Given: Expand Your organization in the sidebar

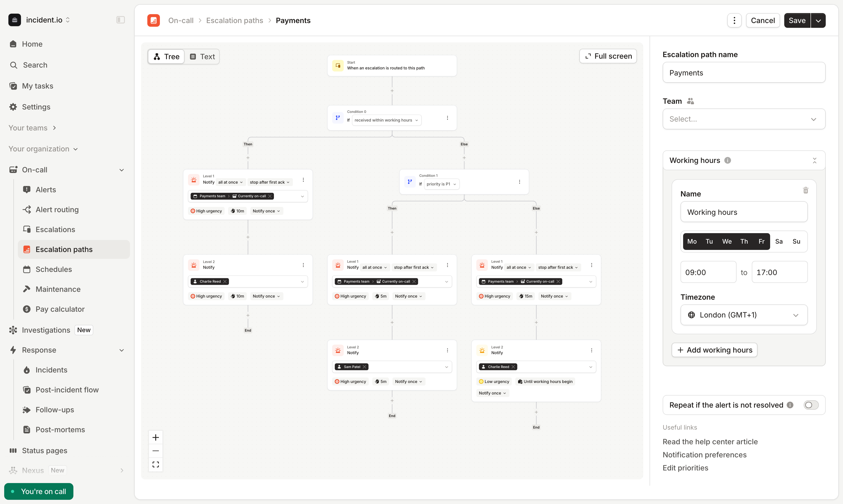Looking at the screenshot, I should click(43, 149).
